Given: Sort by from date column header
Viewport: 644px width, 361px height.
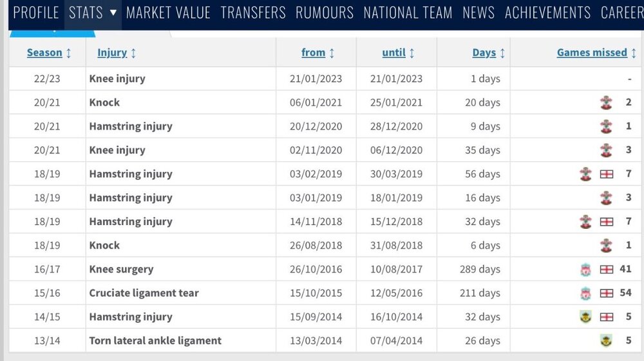Looking at the screenshot, I should pos(314,53).
